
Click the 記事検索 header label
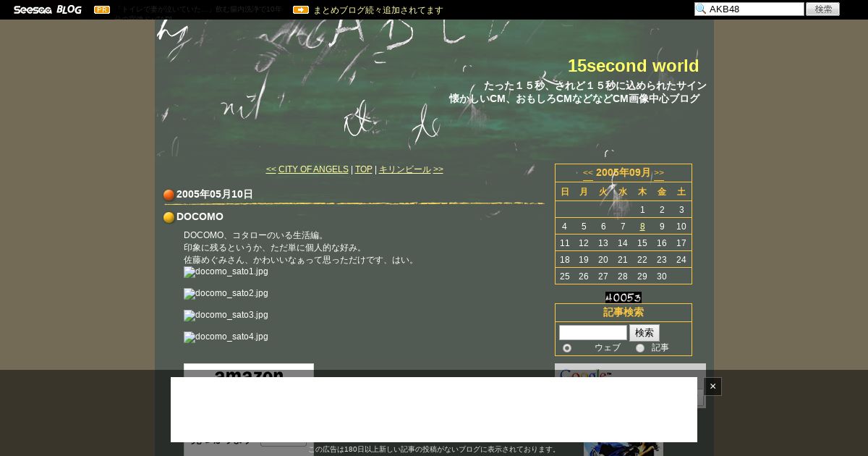click(624, 313)
